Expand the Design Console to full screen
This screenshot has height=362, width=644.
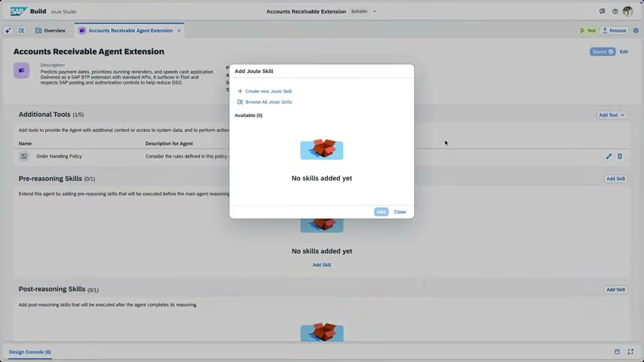pos(630,351)
